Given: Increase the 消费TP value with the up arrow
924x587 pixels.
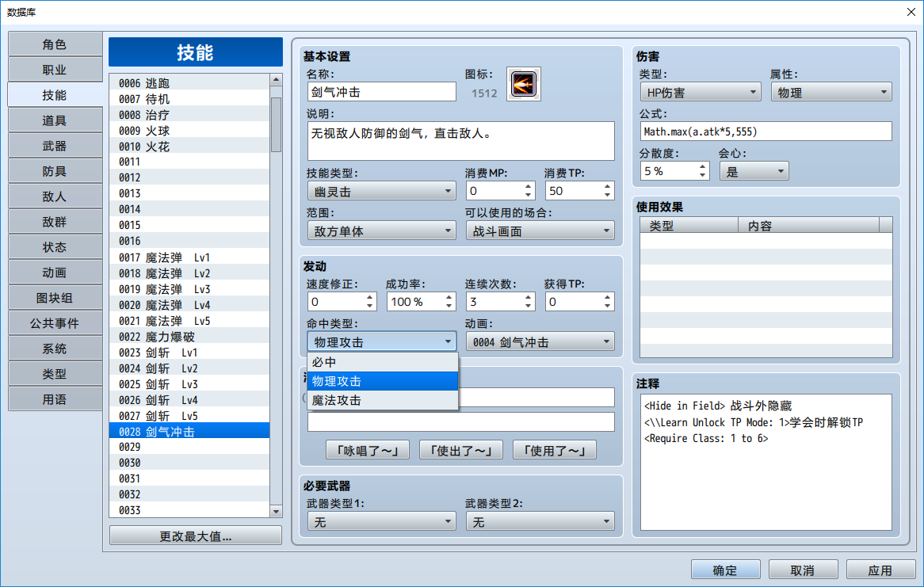Looking at the screenshot, I should 607,186.
